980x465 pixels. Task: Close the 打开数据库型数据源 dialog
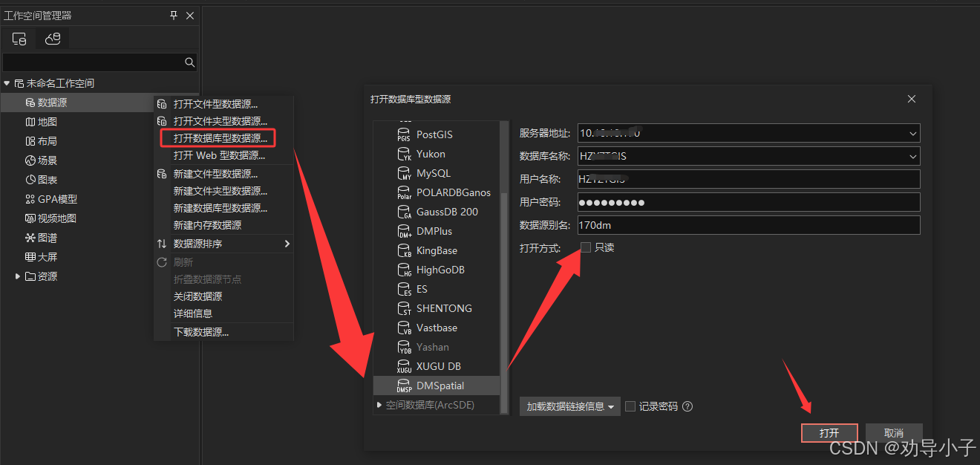click(912, 99)
